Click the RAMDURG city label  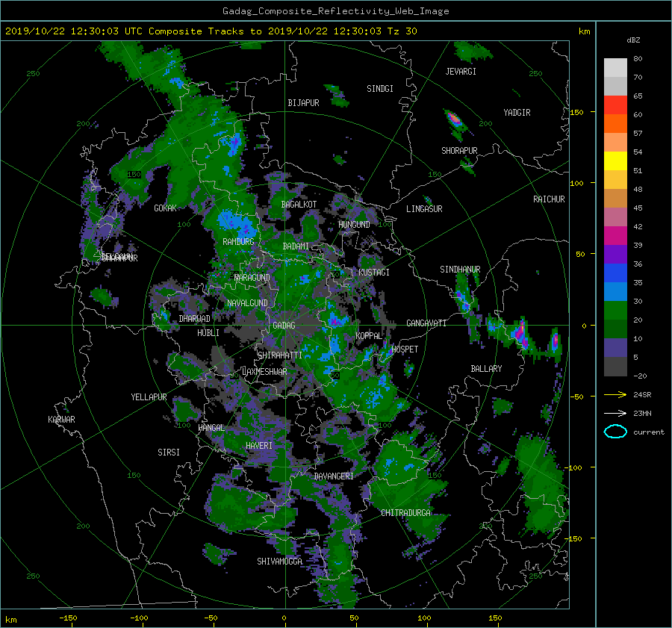click(238, 242)
